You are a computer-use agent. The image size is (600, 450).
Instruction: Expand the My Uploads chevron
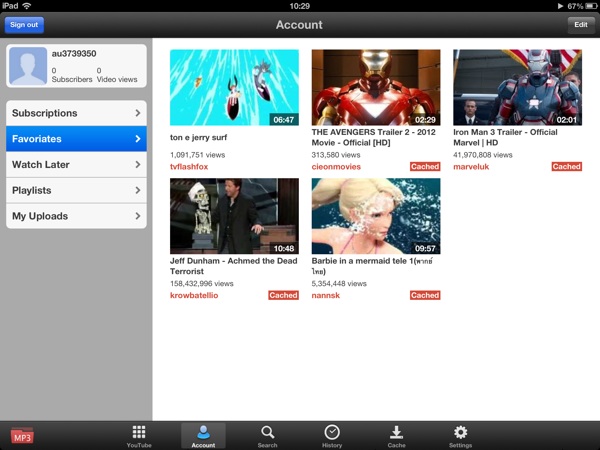(138, 216)
